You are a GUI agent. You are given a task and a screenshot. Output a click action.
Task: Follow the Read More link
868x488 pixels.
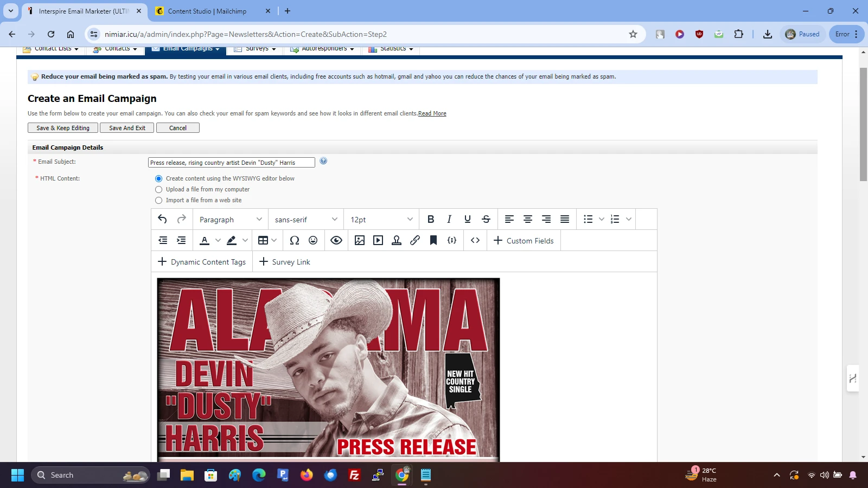coord(432,113)
